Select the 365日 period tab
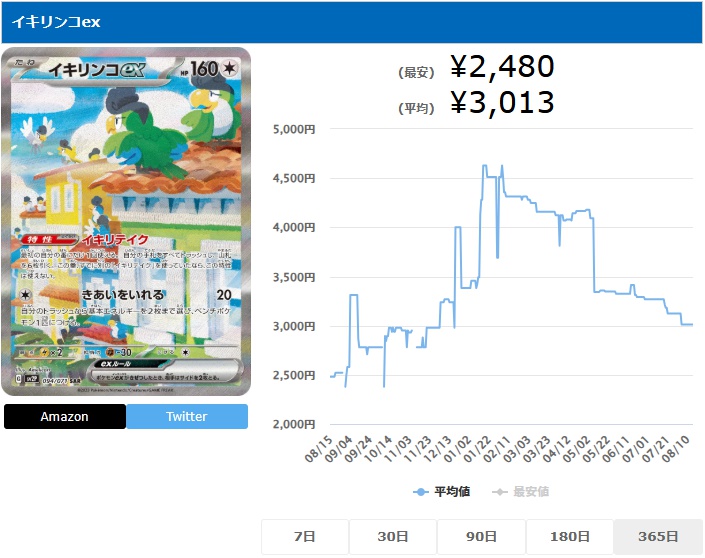This screenshot has width=705, height=558. click(x=658, y=536)
